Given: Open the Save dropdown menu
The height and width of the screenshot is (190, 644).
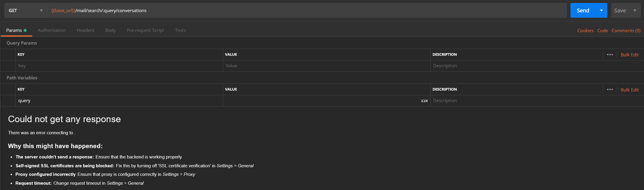Looking at the screenshot, I should pos(635,10).
